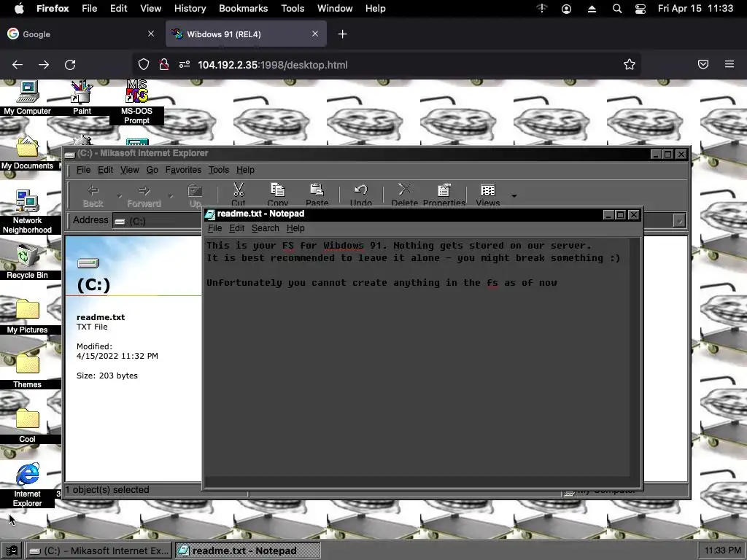Maximize the Notepad window

point(620,215)
